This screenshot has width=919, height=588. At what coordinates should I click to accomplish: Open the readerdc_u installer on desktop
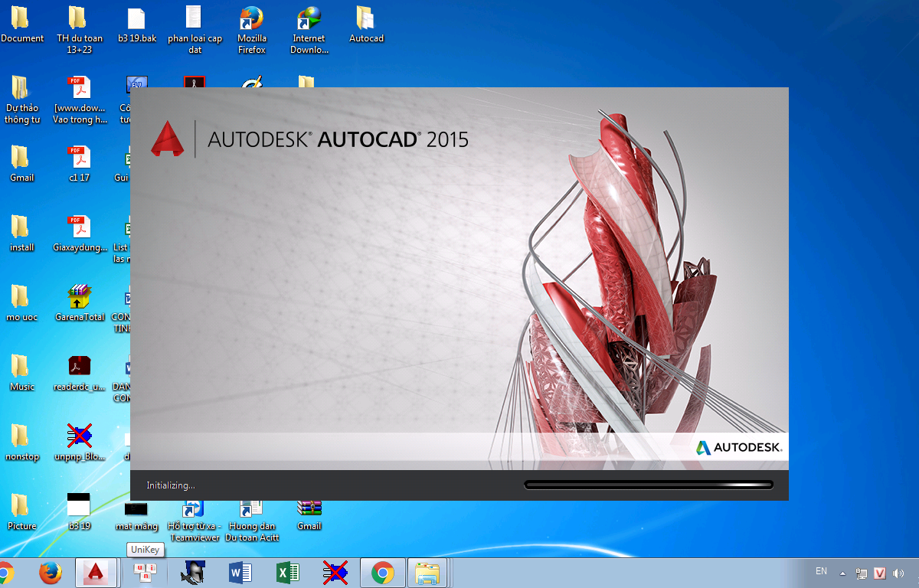pos(79,365)
